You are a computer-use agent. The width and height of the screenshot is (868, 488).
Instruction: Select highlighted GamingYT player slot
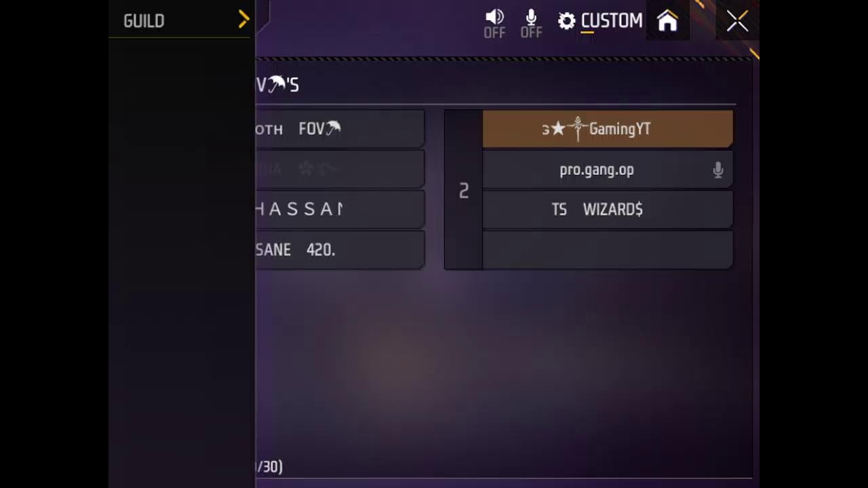coord(608,129)
